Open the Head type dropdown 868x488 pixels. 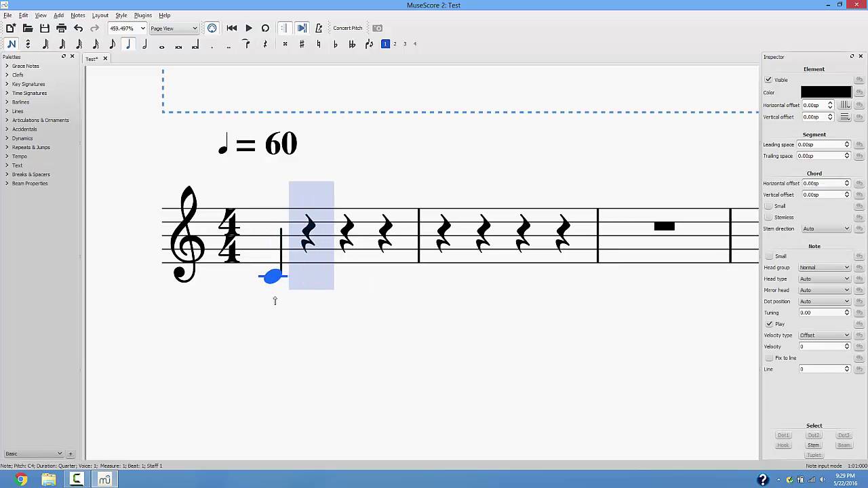click(x=824, y=279)
